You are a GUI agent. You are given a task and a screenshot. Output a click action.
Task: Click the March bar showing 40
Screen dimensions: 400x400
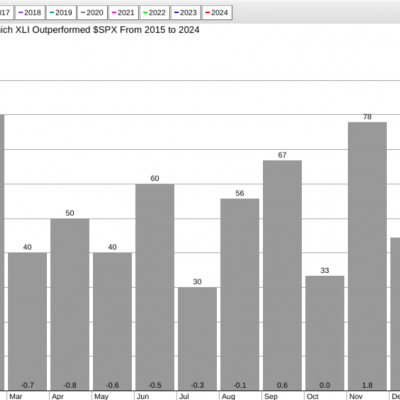coord(27,321)
